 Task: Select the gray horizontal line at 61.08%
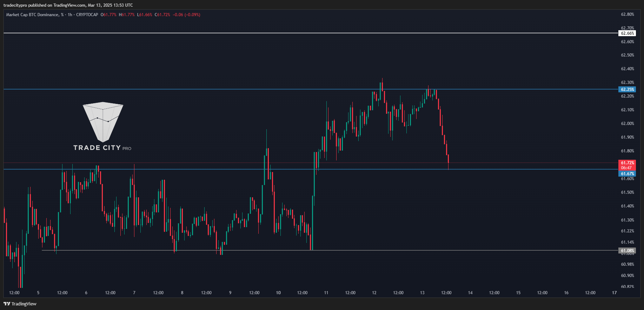pos(330,250)
